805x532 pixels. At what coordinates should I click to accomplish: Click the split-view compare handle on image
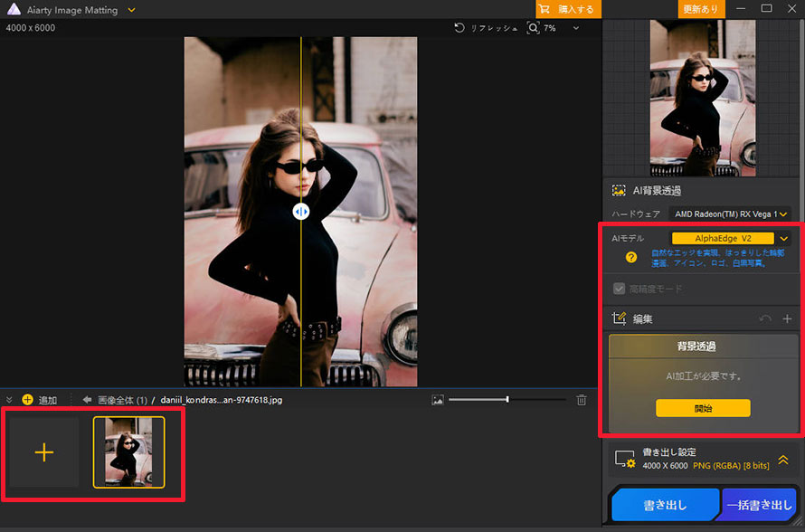tap(301, 212)
